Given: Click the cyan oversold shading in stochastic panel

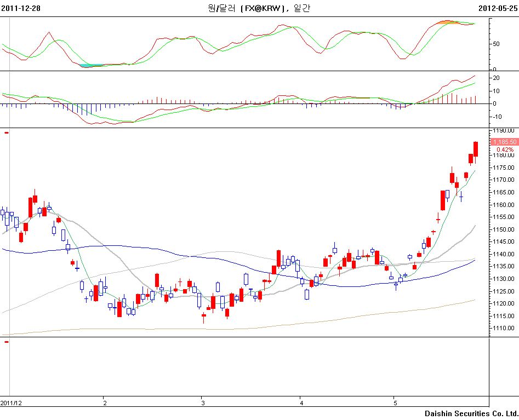Looking at the screenshot, I should (85, 66).
